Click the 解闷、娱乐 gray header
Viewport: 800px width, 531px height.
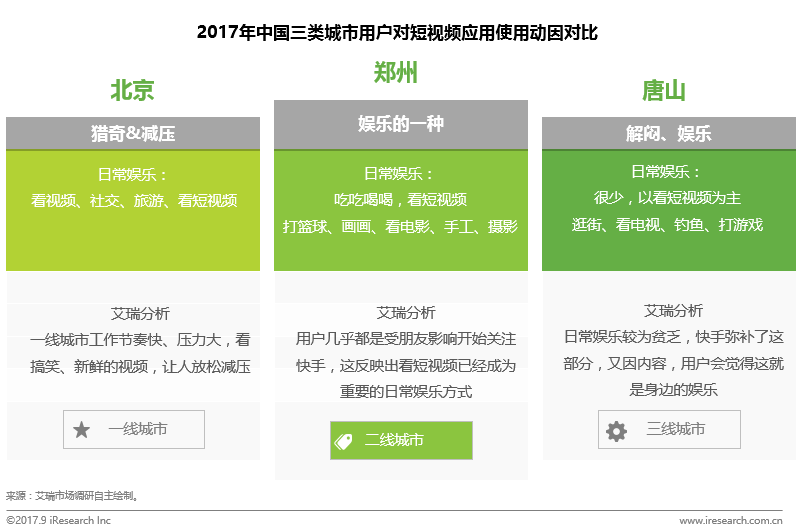point(668,133)
